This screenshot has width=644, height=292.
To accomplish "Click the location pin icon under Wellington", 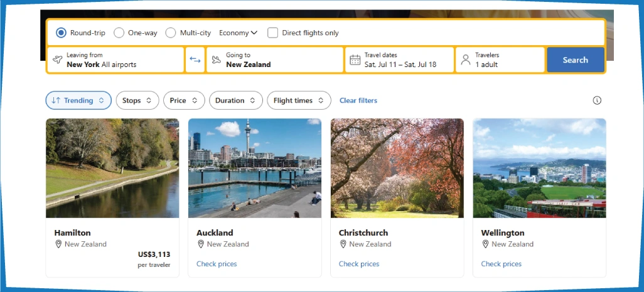I will click(x=485, y=244).
